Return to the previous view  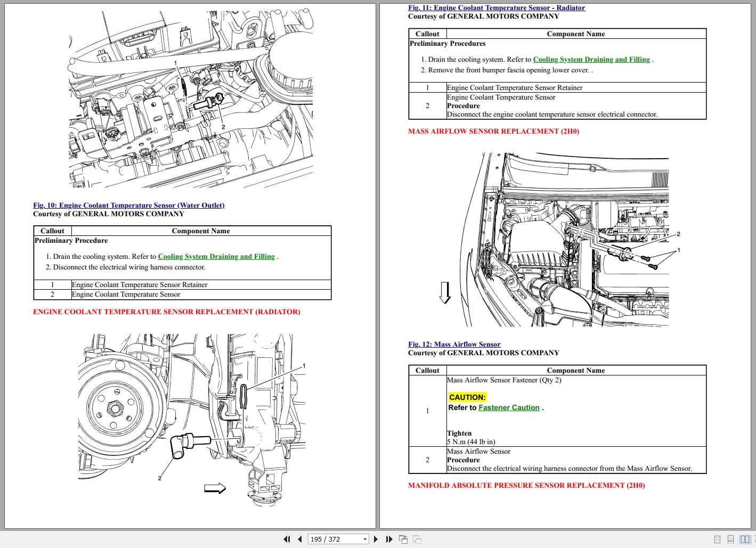[x=403, y=539]
